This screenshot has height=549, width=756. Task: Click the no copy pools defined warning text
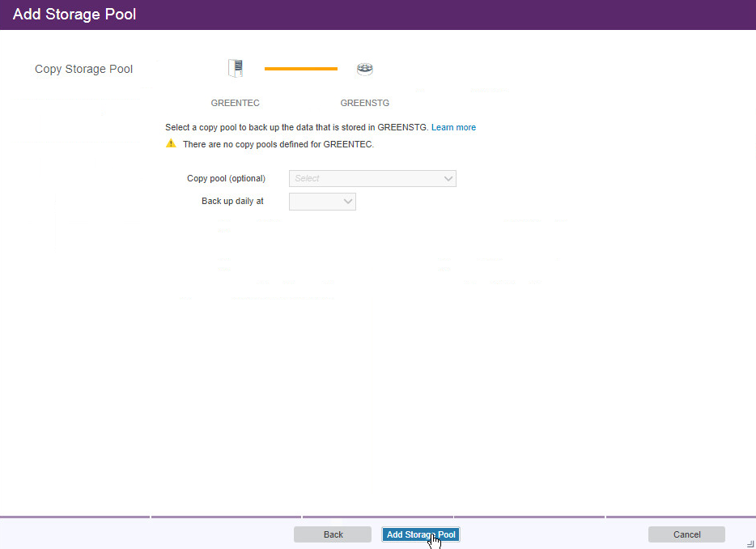click(278, 144)
